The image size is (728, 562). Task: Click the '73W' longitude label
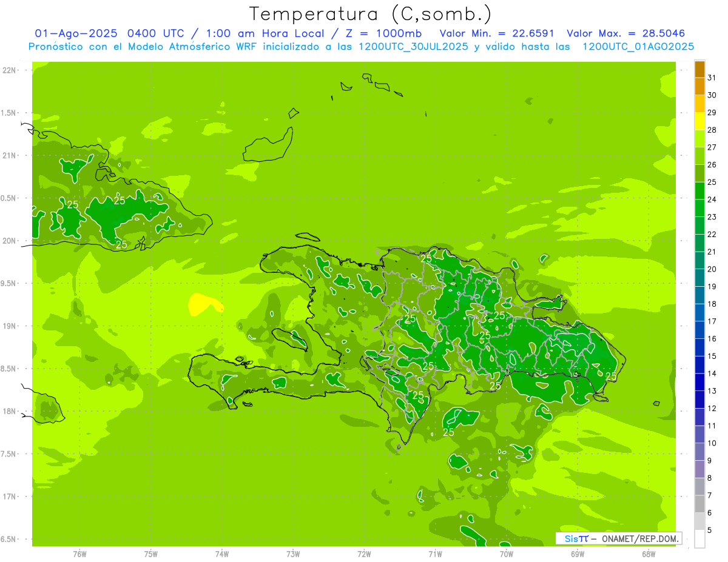tap(293, 554)
